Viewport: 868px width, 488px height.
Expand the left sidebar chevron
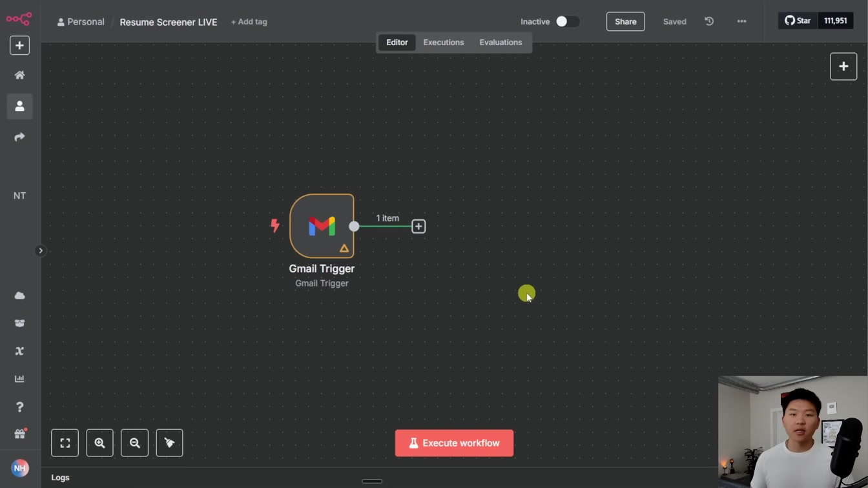point(40,250)
